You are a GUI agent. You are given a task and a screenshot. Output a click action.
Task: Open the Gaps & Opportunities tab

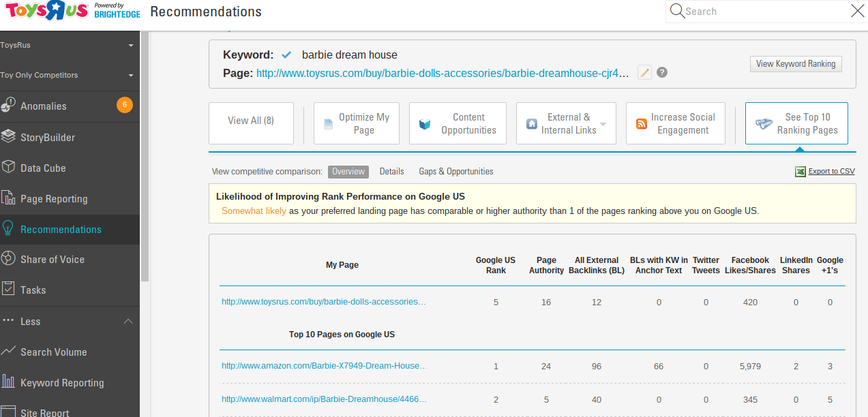tap(455, 172)
